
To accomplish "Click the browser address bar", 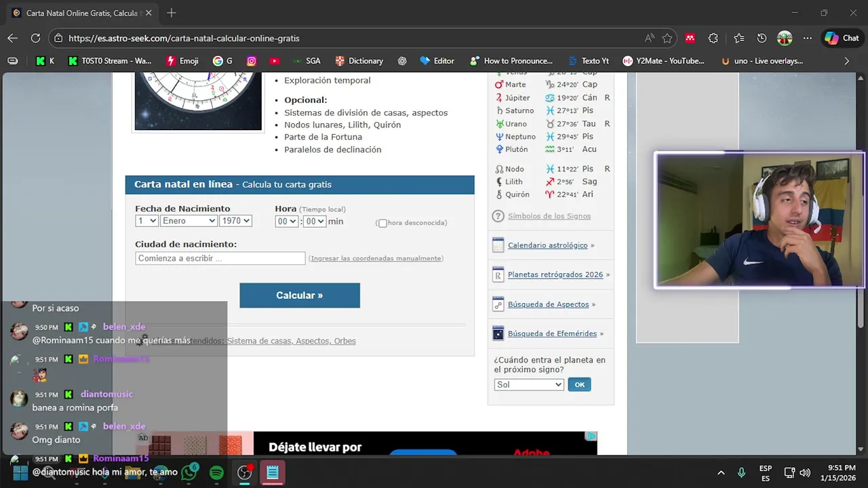I will click(353, 39).
